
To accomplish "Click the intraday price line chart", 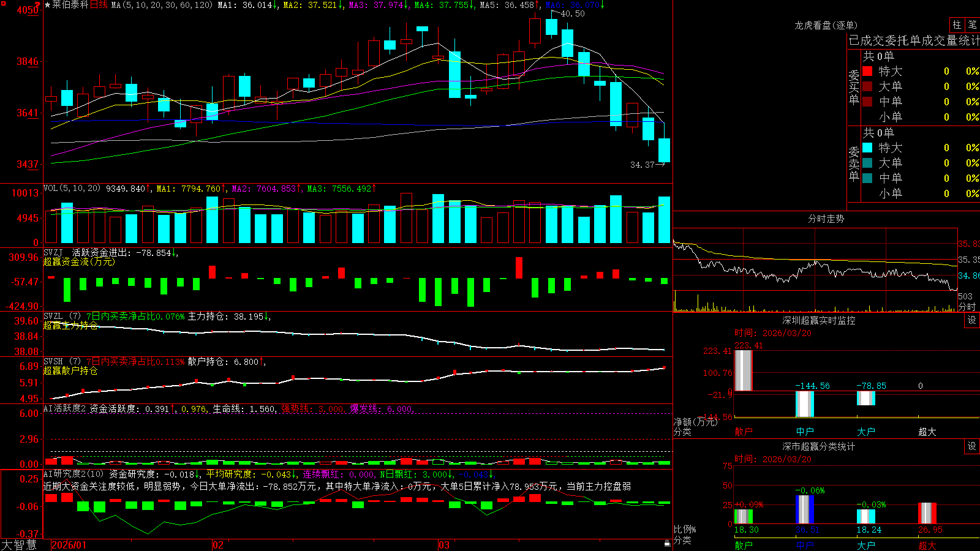I will pyautogui.click(x=815, y=264).
